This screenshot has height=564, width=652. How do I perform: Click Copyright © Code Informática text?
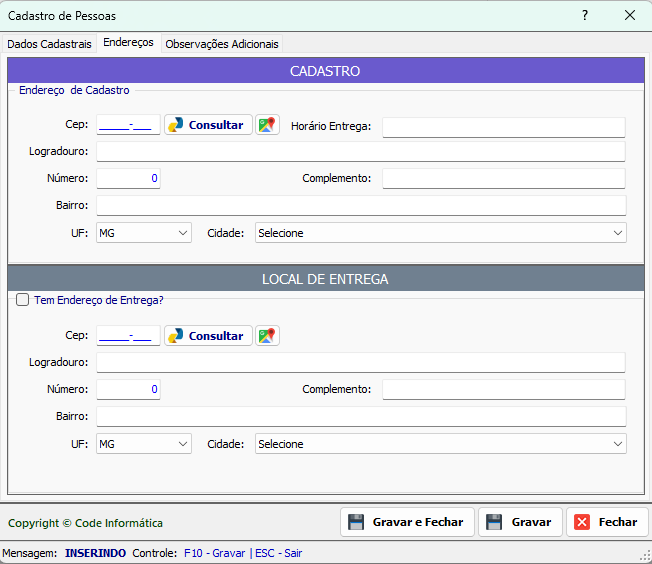85,523
